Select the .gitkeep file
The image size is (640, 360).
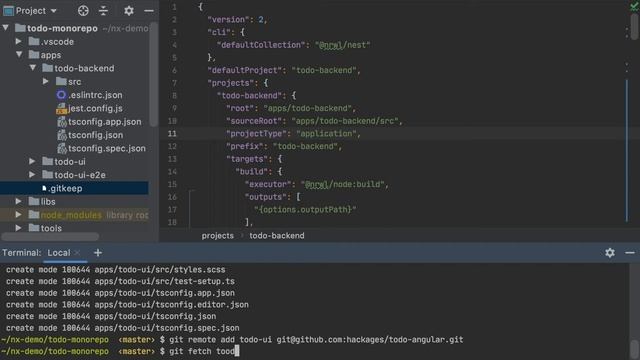tap(65, 189)
